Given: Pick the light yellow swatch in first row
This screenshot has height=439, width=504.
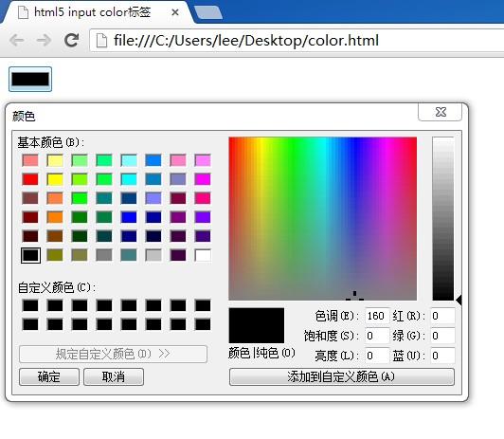Looking at the screenshot, I should 55,160.
